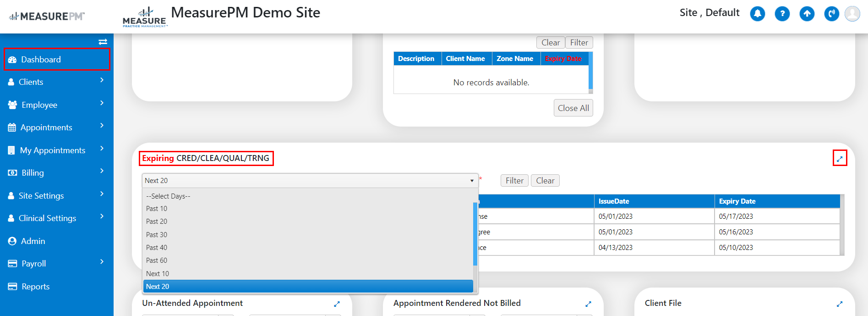Click the Admin user-circle icon
868x316 pixels.
tap(12, 241)
